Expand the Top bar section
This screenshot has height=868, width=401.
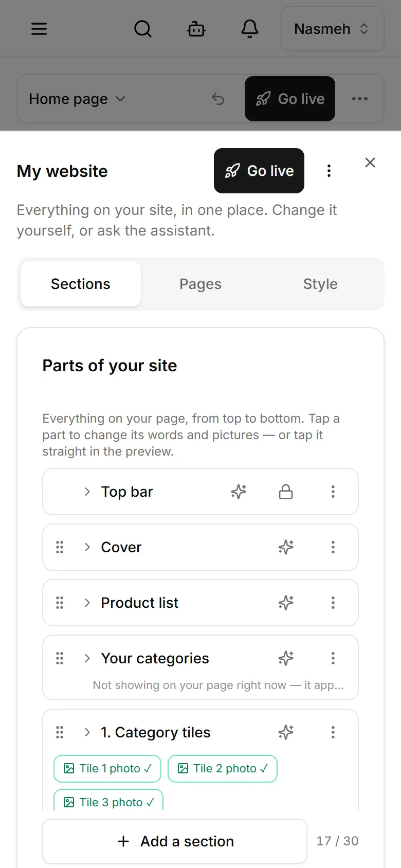(x=87, y=492)
